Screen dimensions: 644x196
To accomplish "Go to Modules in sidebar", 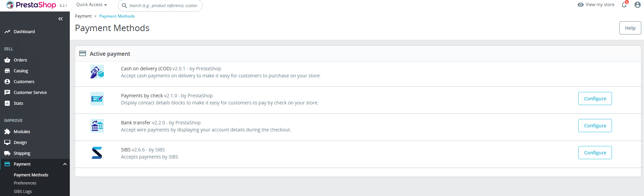I will tap(22, 132).
